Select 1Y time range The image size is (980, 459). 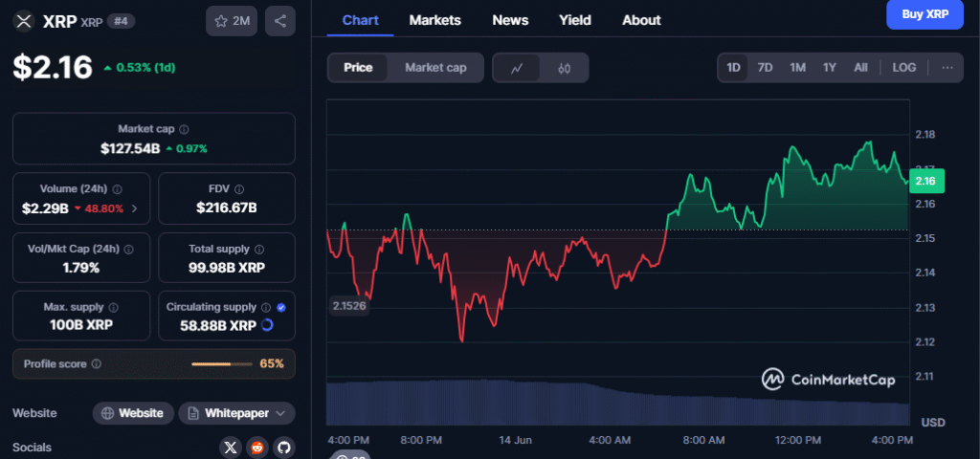tap(830, 68)
